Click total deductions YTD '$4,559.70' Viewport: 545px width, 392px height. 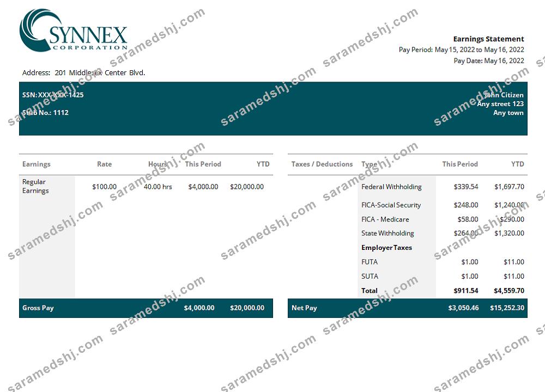pos(509,291)
